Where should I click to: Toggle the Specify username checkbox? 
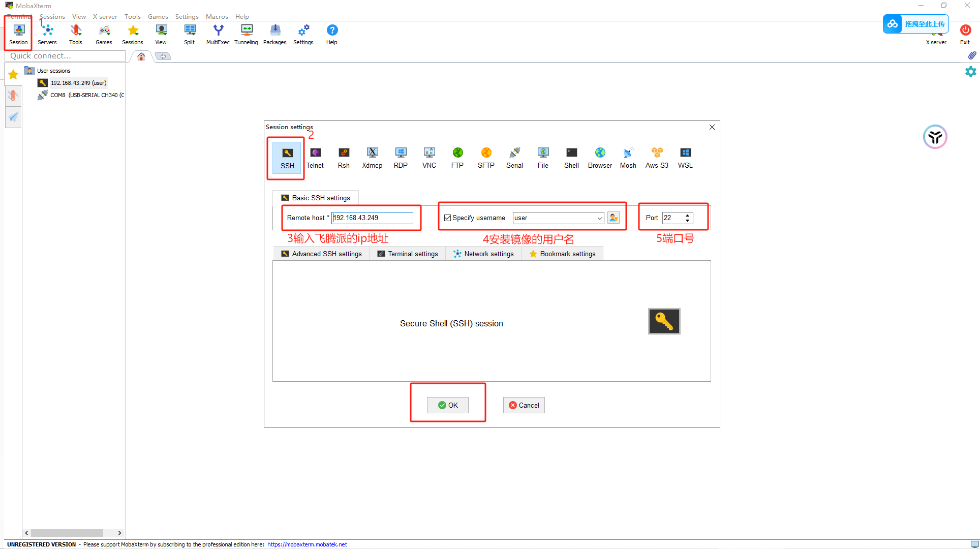click(x=447, y=218)
